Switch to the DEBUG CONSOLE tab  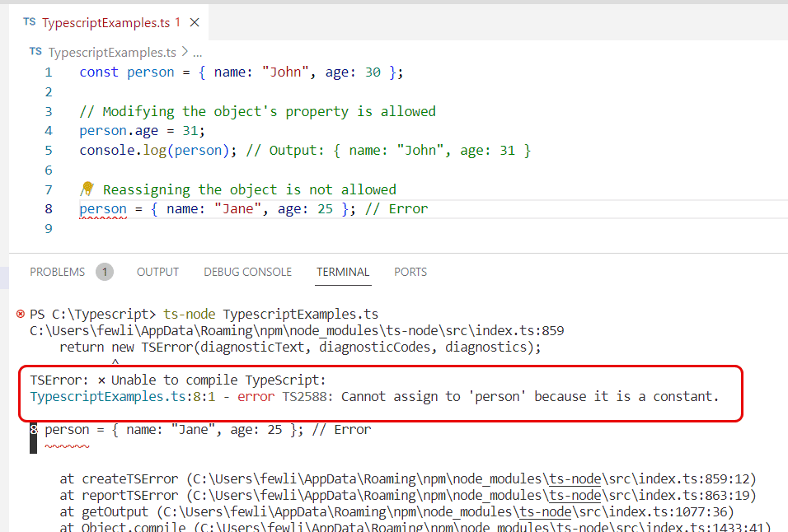coord(248,272)
